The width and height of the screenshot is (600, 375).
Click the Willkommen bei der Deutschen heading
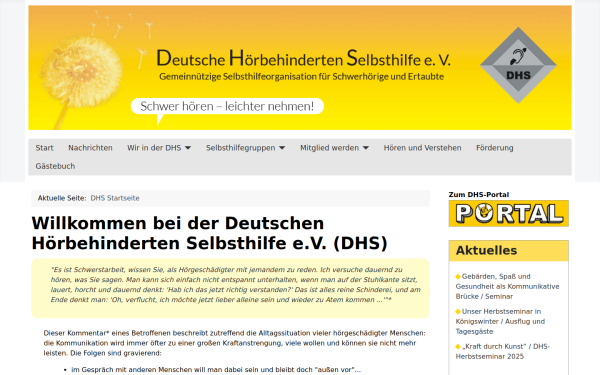click(x=210, y=233)
